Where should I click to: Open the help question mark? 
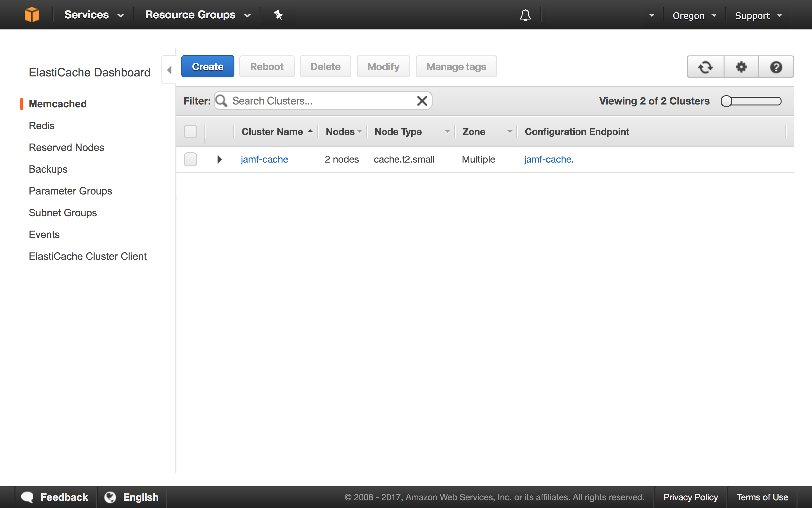776,67
